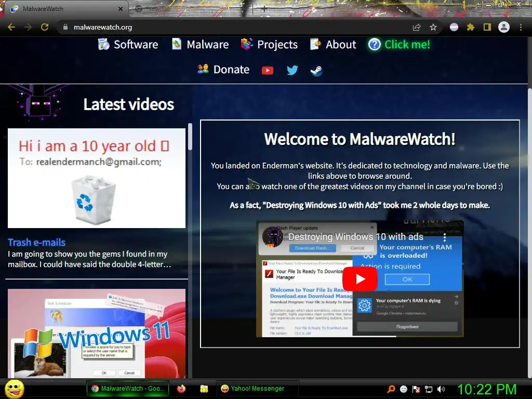Close the MalwareWatch browser tab
Screen dimensions: 532x399
tap(121, 9)
